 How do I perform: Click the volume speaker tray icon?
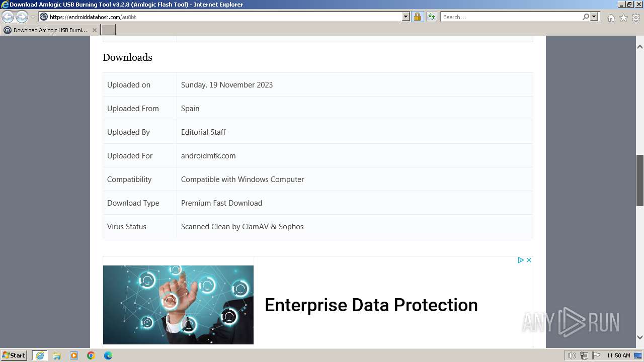coord(572,355)
